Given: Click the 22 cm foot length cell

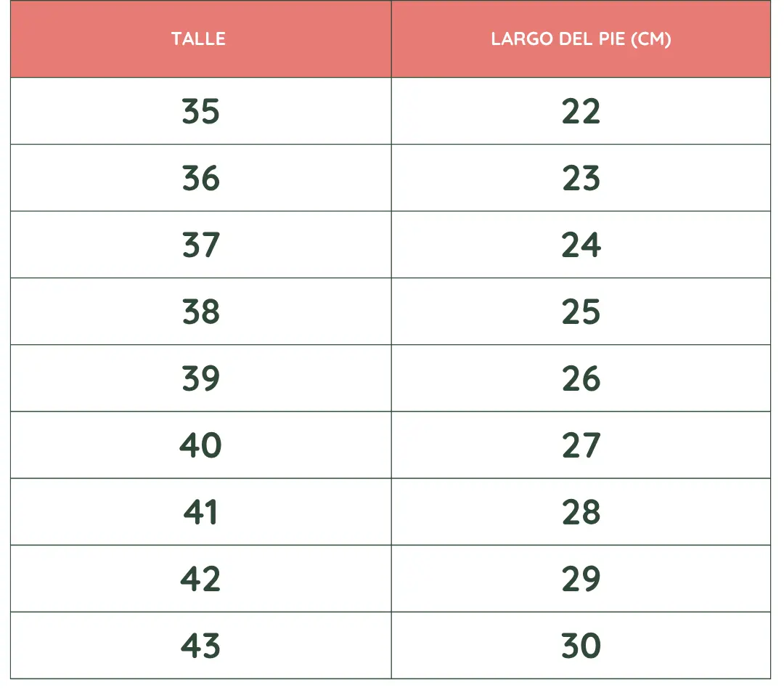Looking at the screenshot, I should [x=581, y=111].
